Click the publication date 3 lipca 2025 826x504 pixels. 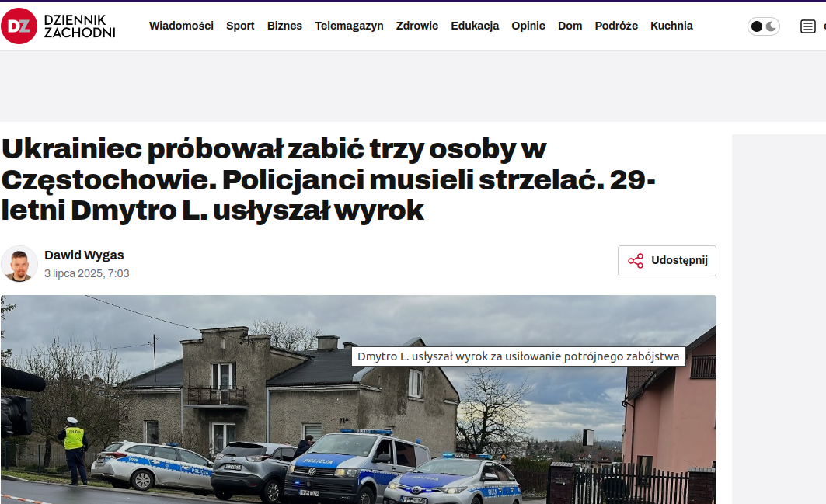point(87,273)
